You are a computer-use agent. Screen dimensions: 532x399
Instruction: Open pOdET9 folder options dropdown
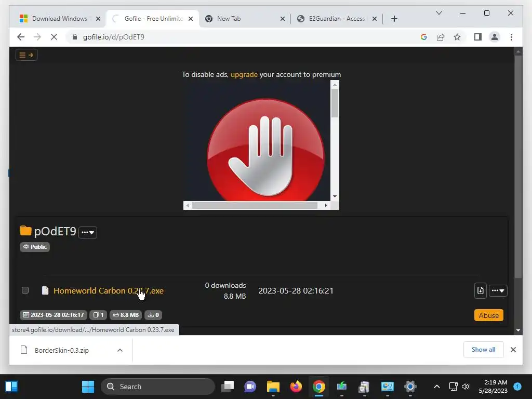[88, 232]
